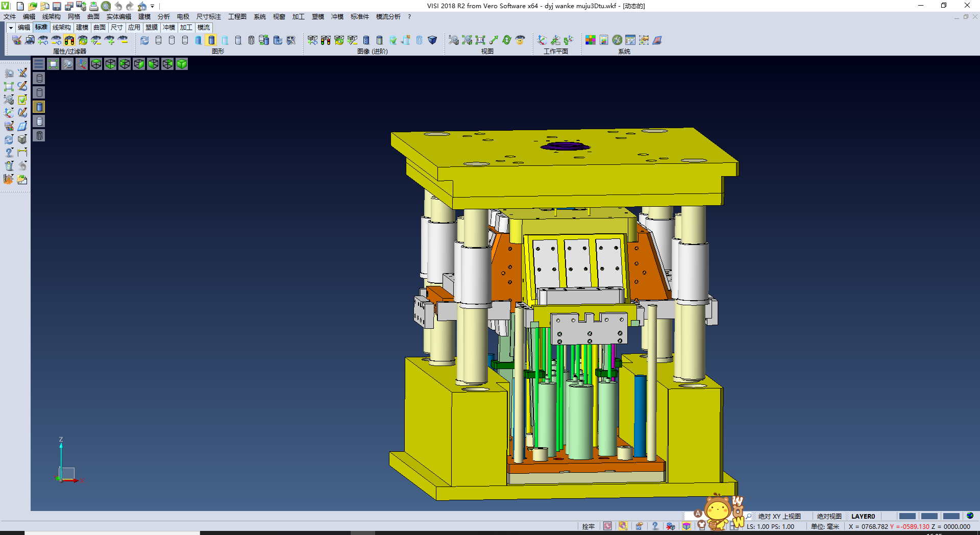Click the workplane axis icon

(542, 40)
